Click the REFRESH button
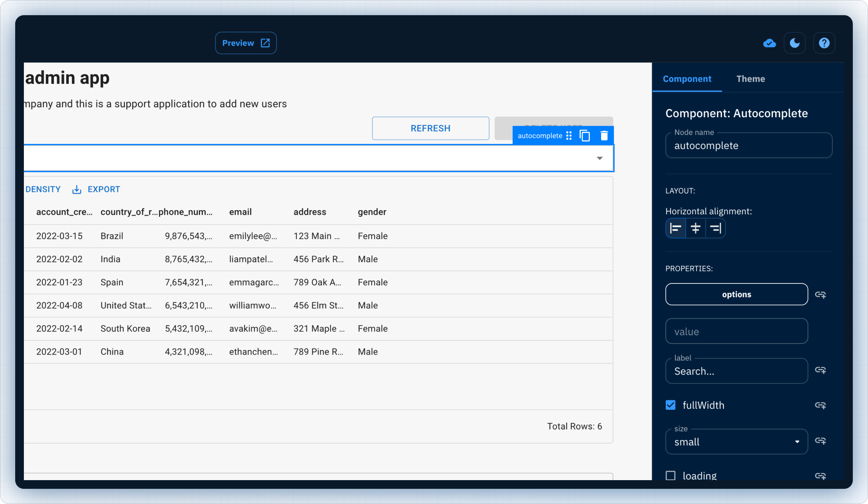868x504 pixels. click(430, 128)
